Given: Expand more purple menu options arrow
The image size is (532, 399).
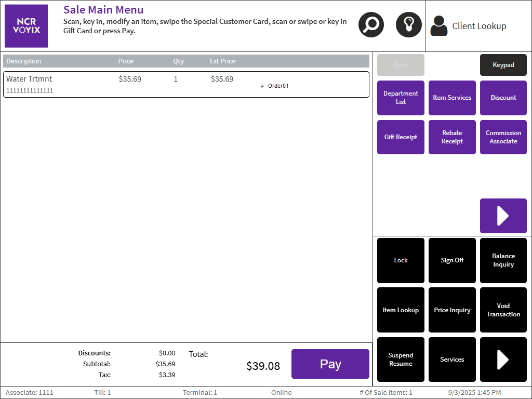Looking at the screenshot, I should pyautogui.click(x=503, y=216).
